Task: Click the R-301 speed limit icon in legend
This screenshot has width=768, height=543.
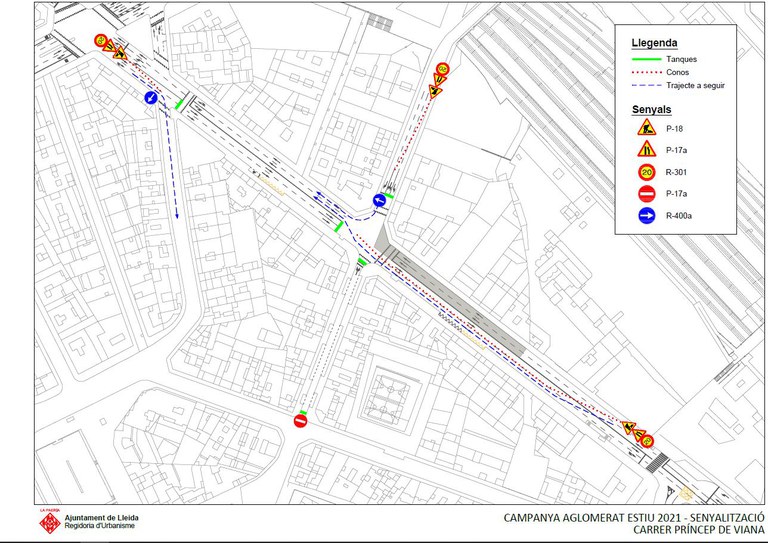Action: click(x=648, y=172)
